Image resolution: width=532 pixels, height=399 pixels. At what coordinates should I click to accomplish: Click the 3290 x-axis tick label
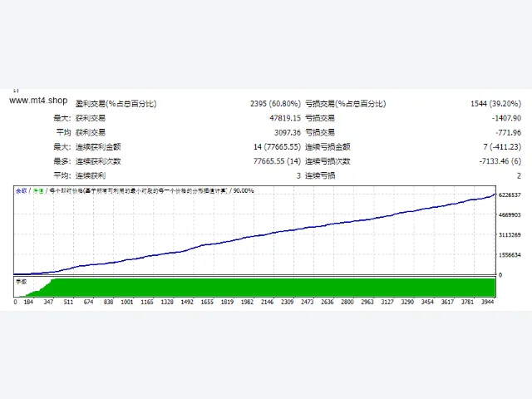(x=407, y=302)
